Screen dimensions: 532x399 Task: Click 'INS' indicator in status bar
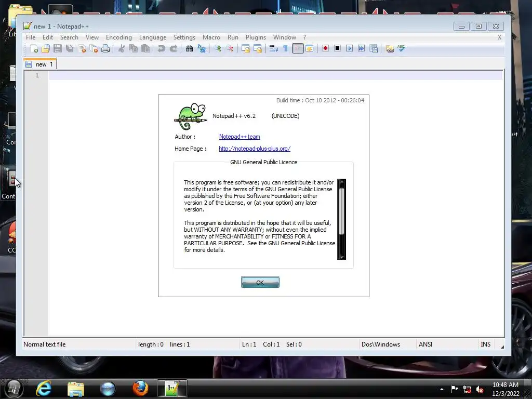(486, 344)
